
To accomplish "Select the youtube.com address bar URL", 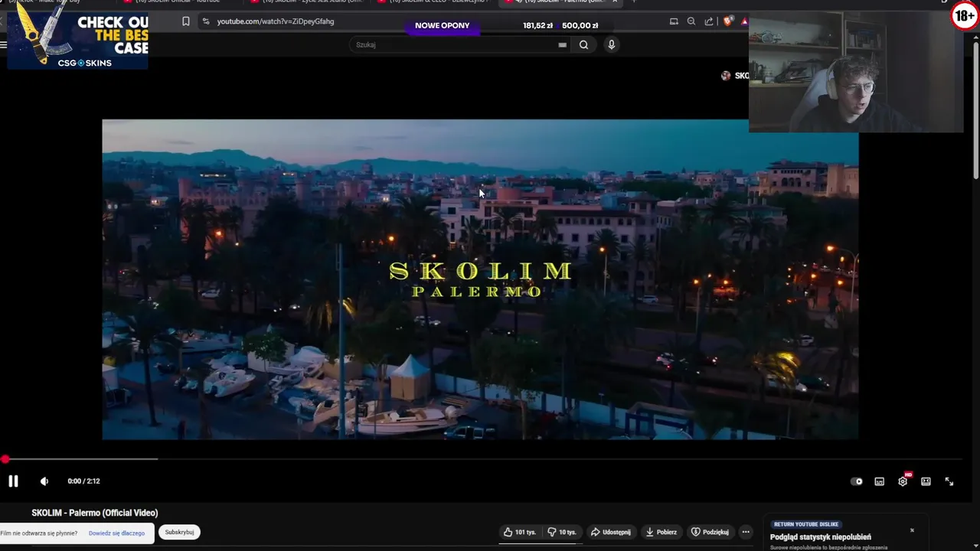I will pyautogui.click(x=276, y=21).
